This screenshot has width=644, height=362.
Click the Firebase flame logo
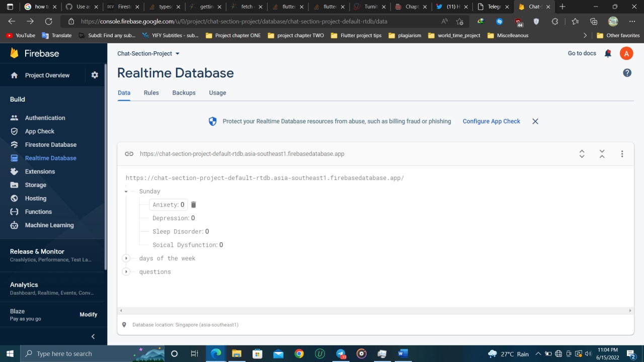[14, 53]
